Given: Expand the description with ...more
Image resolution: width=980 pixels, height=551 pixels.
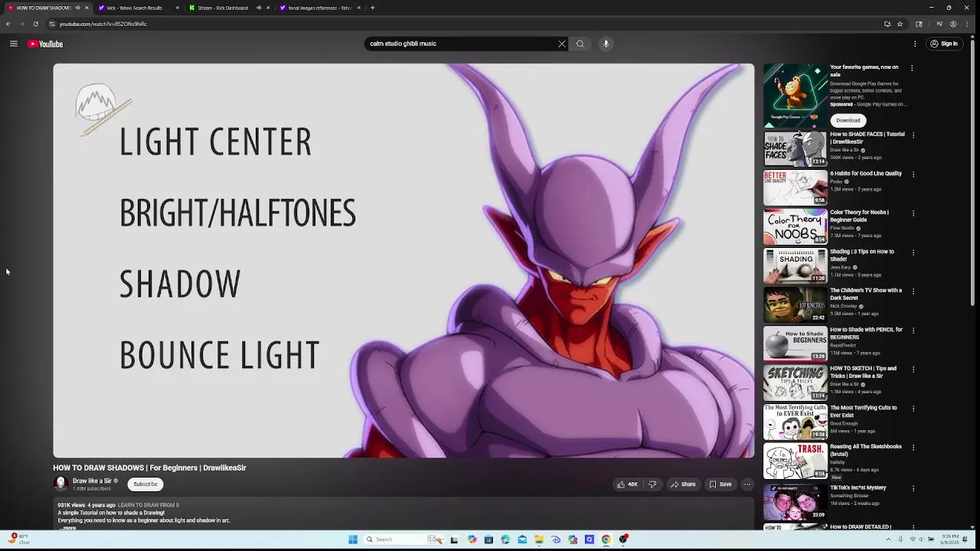Looking at the screenshot, I should click(68, 528).
